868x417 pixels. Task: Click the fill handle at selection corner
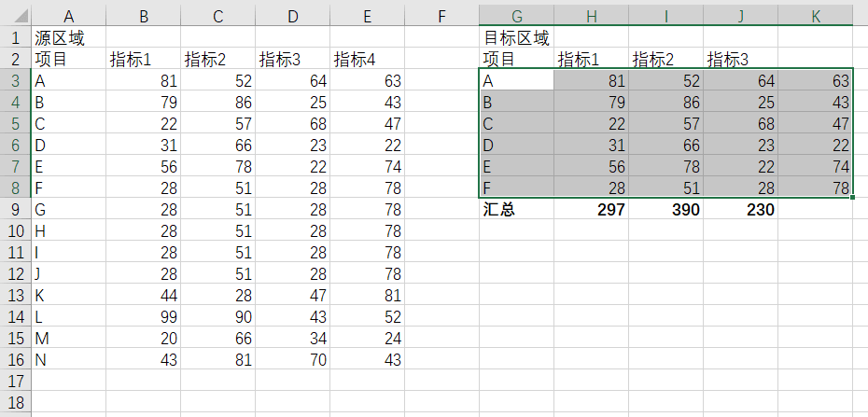click(852, 197)
